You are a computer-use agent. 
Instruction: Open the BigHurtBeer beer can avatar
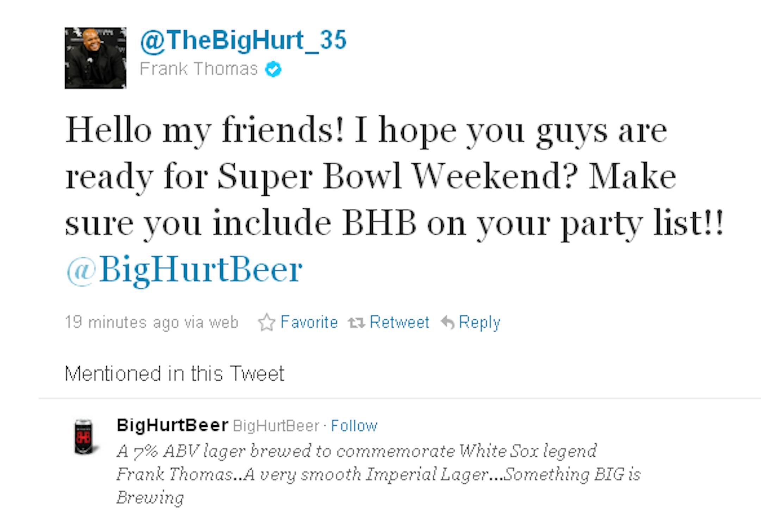coord(84,437)
